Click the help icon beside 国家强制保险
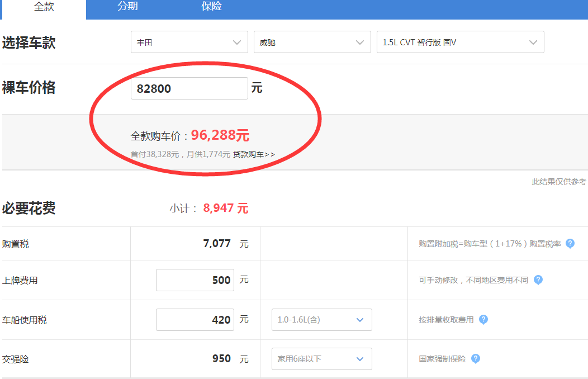This screenshot has width=588, height=379. point(476,359)
